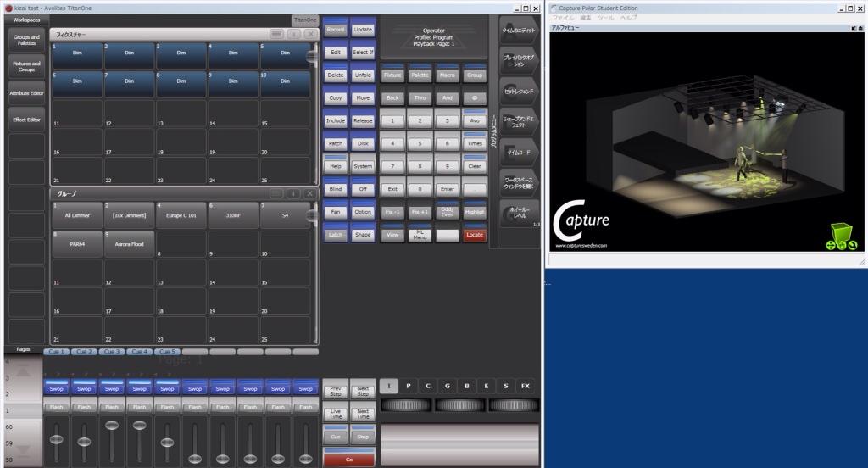
Task: Select the B attribute bank
Action: 467,386
